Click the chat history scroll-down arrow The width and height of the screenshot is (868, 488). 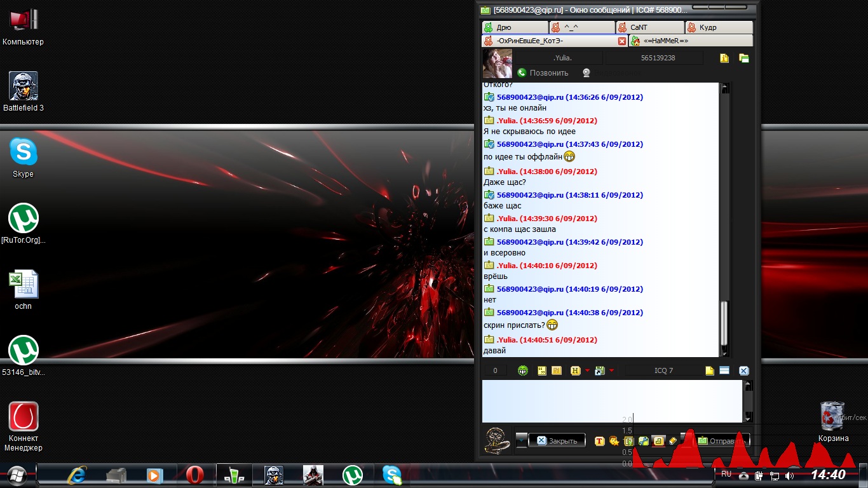point(725,353)
